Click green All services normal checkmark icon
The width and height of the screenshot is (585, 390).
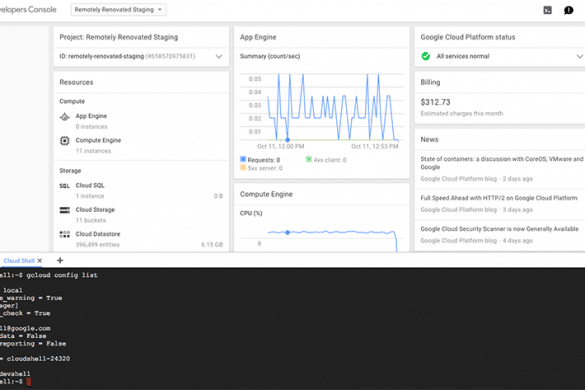(425, 56)
